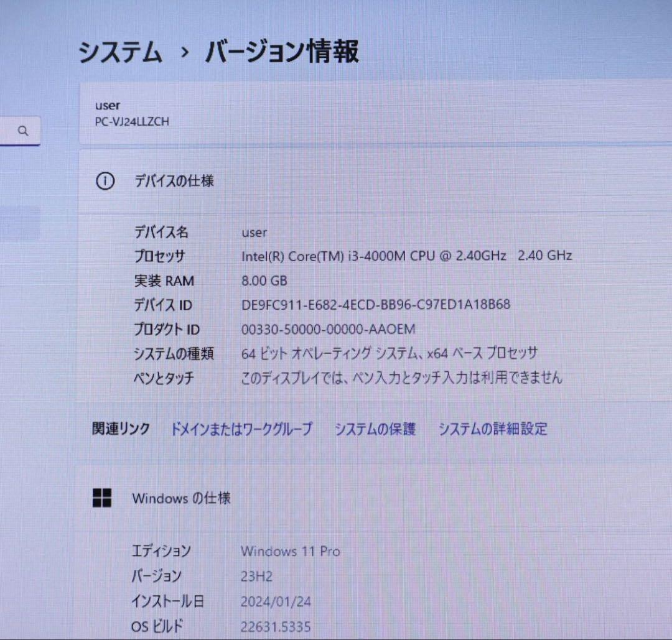Select product ID 00330-50000-00000-AAOEM
The image size is (672, 640).
pyautogui.click(x=329, y=329)
